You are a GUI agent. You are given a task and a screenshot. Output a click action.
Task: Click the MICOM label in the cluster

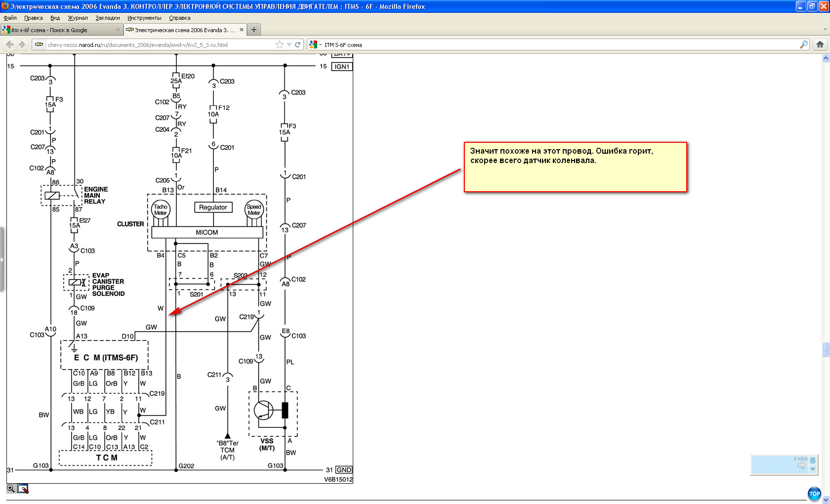tap(207, 232)
